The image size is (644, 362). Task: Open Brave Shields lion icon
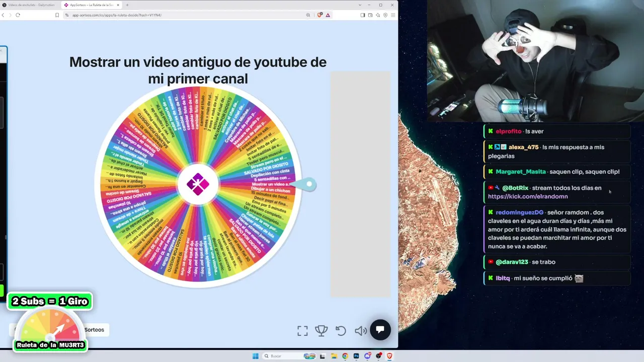(x=319, y=15)
